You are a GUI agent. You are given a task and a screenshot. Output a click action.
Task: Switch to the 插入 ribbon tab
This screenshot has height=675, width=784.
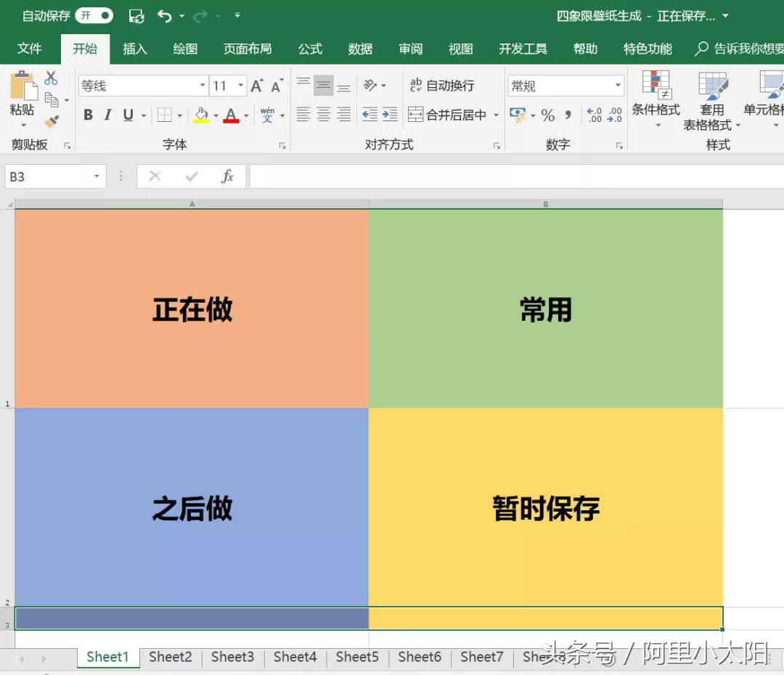pos(135,49)
